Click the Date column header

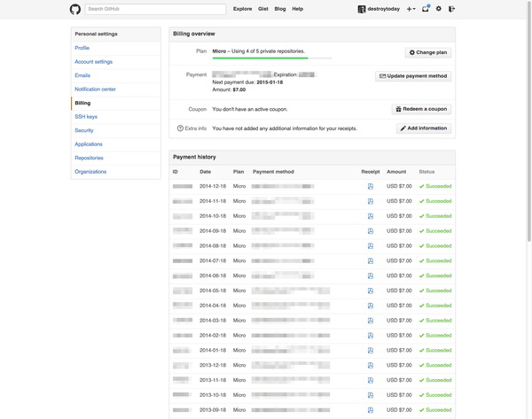206,172
